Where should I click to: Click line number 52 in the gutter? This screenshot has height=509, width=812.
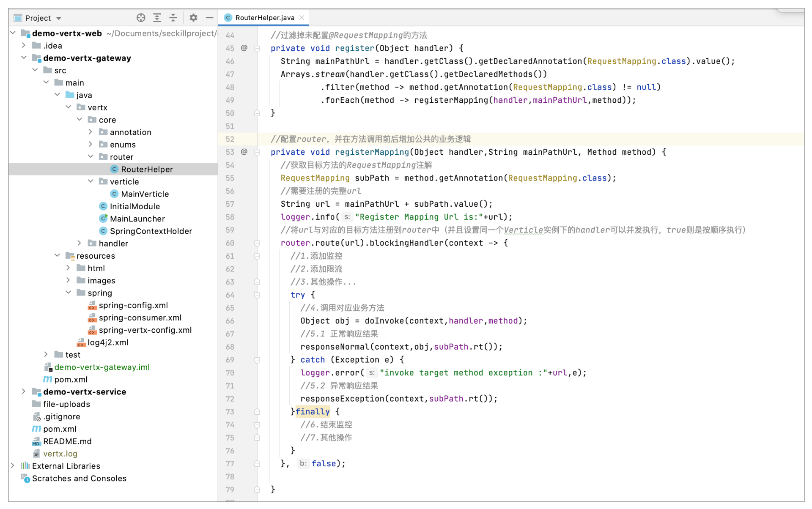[x=230, y=139]
